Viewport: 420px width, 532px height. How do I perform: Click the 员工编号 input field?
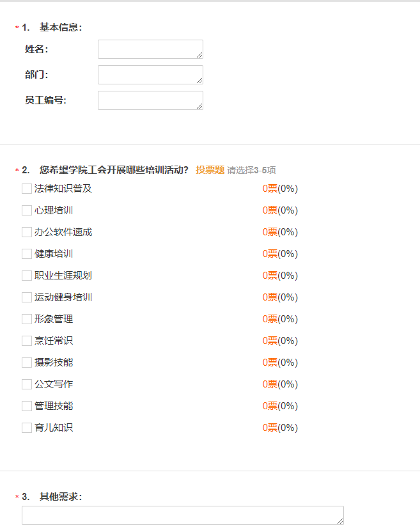click(x=150, y=100)
